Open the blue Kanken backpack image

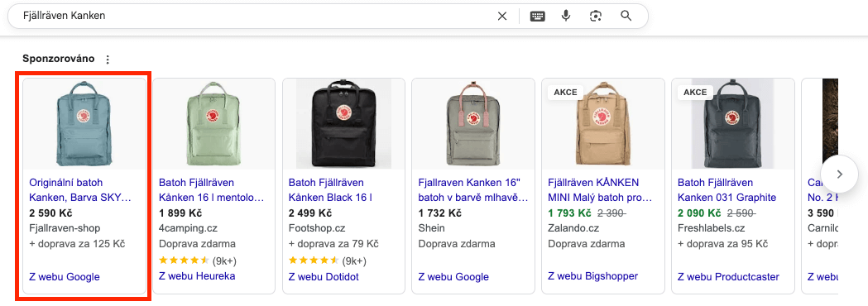click(84, 124)
